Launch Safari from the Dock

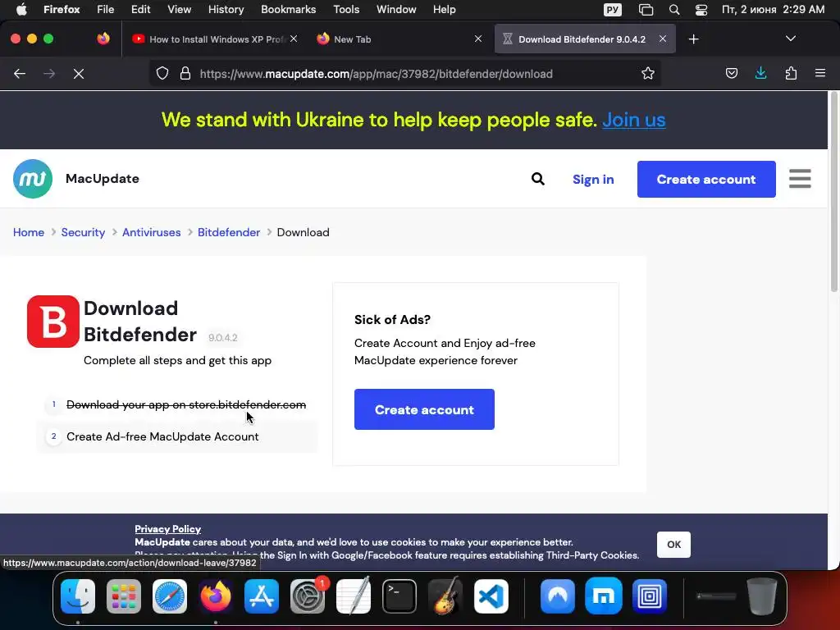(170, 596)
